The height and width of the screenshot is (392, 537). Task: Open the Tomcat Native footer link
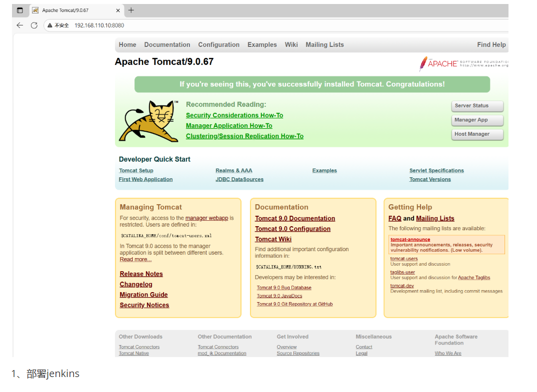tap(133, 354)
